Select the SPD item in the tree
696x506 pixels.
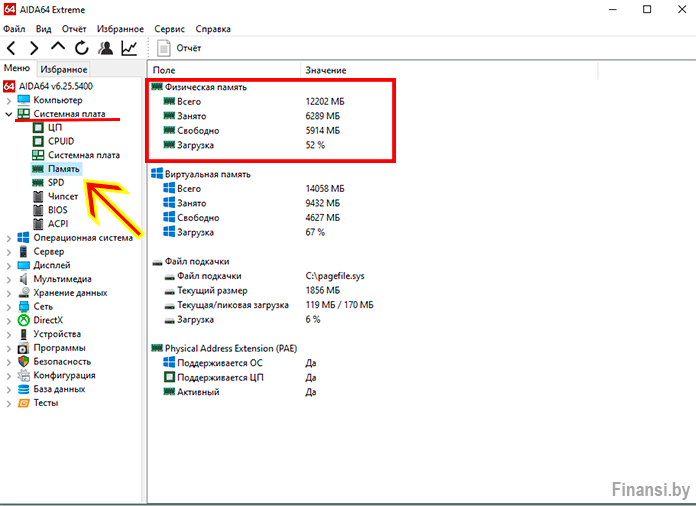55,183
